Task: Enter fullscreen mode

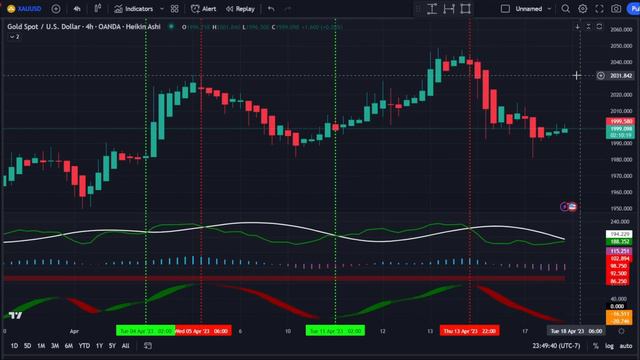Action: 599,9
